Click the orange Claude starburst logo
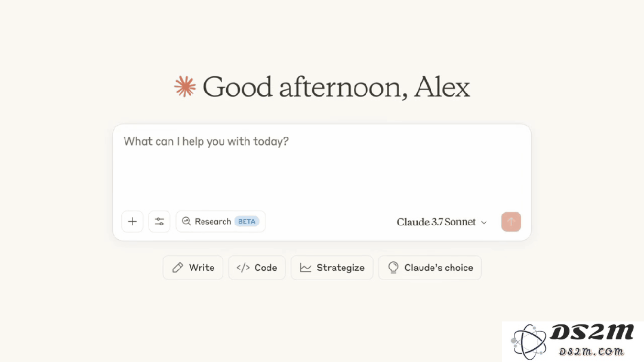 pyautogui.click(x=185, y=86)
